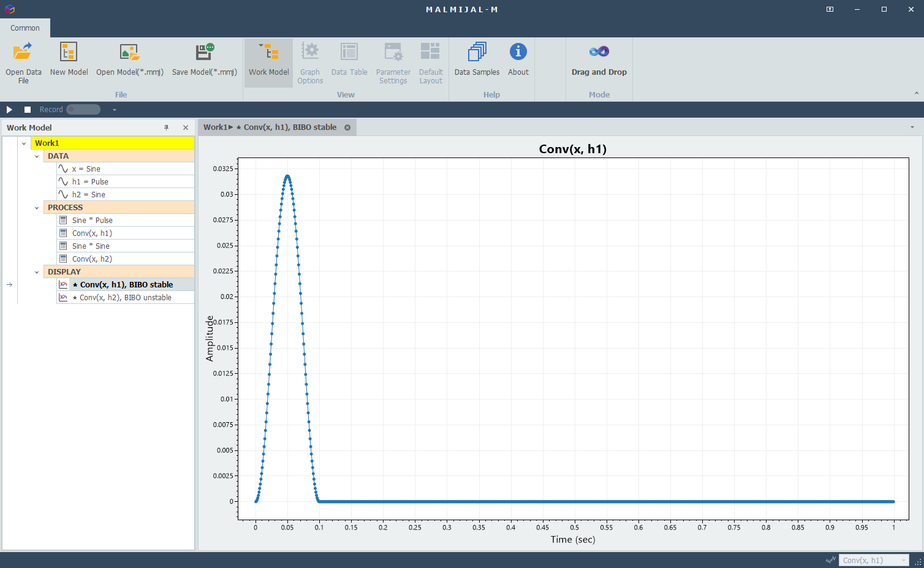Restore the Default Layout
The height and width of the screenshot is (568, 924).
coord(431,63)
